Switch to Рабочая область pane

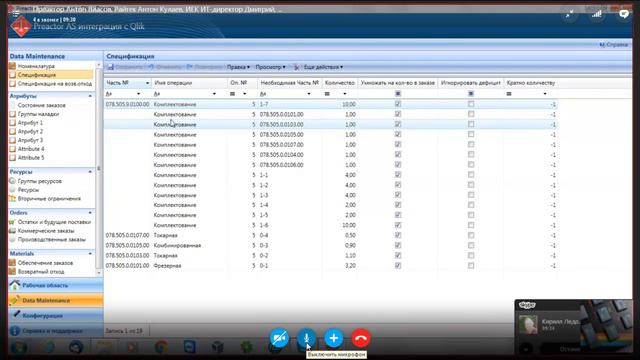click(56, 285)
